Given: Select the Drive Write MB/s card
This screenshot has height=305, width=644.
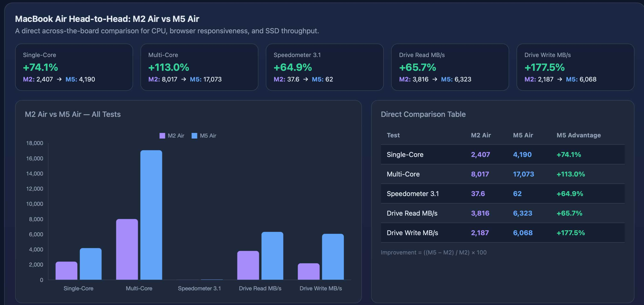Looking at the screenshot, I should click(575, 67).
